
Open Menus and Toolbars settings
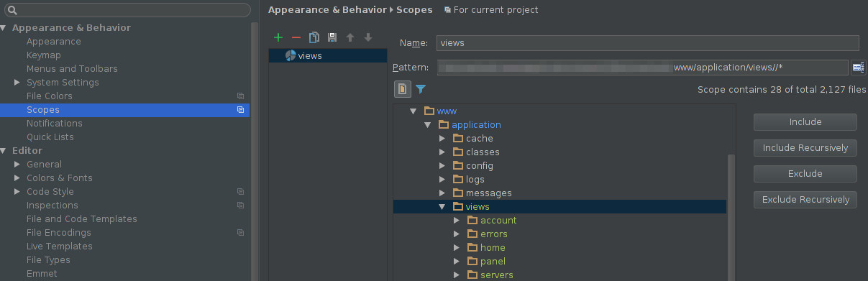72,69
